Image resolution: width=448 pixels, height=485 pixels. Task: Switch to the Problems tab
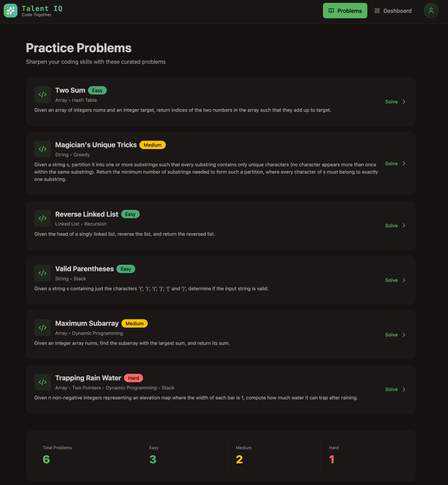pos(345,11)
